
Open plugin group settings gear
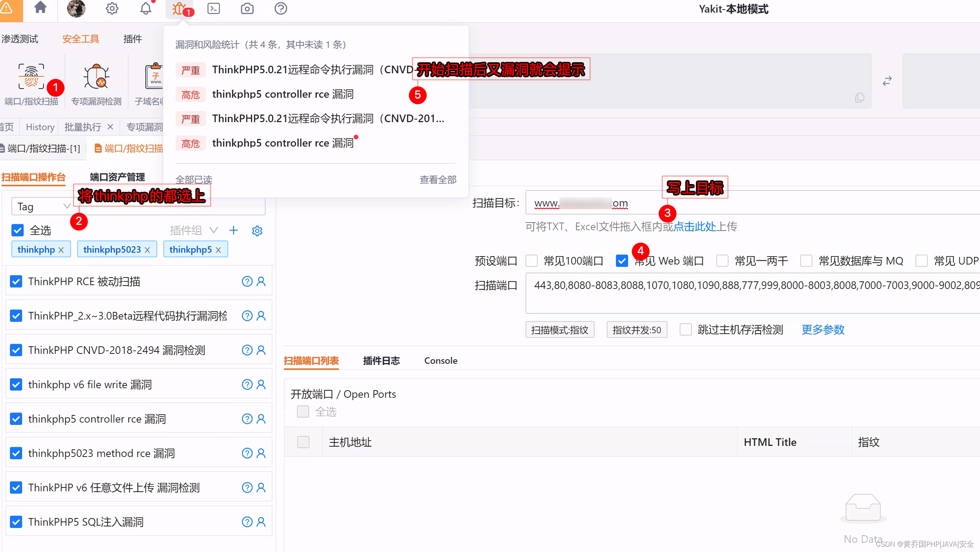[x=257, y=231]
